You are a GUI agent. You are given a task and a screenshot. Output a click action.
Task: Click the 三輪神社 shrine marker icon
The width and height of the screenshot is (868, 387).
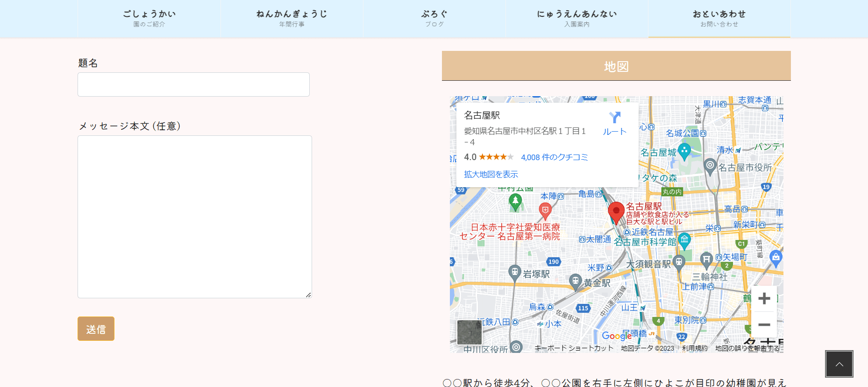point(706,260)
